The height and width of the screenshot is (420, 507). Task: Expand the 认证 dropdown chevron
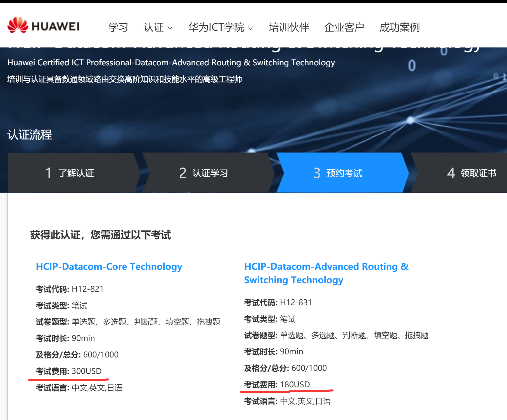pos(170,28)
